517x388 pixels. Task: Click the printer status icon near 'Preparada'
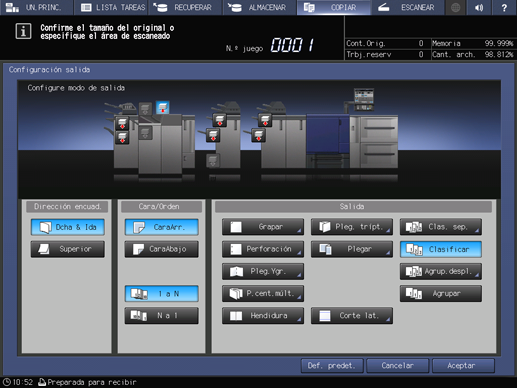point(42,382)
